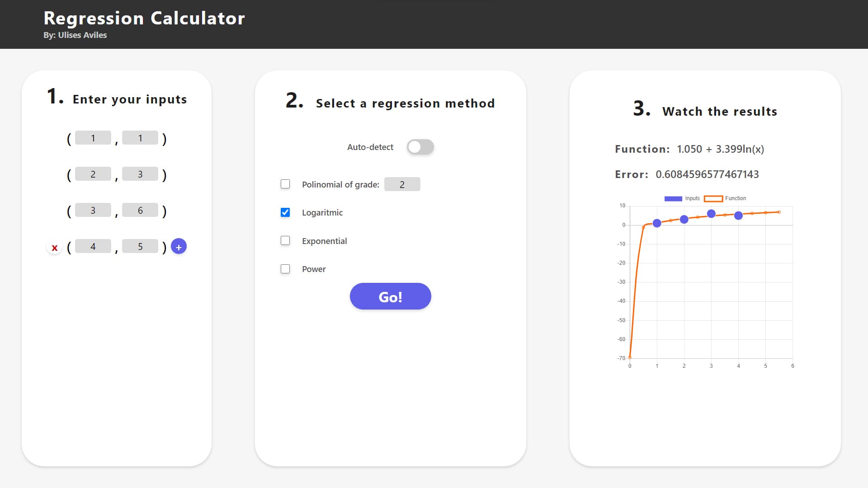Viewport: 868px width, 488px height.
Task: Uncheck the Logaritmic checkbox
Action: point(285,212)
